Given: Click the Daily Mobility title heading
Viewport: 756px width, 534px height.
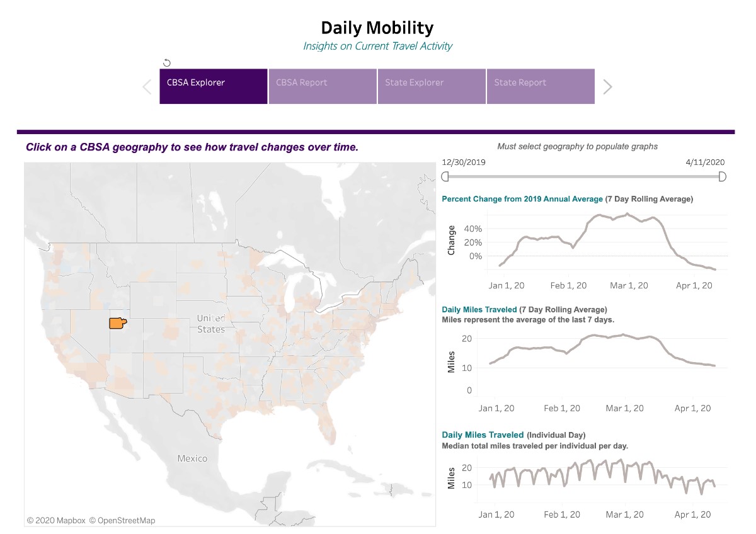Looking at the screenshot, I should pyautogui.click(x=377, y=28).
